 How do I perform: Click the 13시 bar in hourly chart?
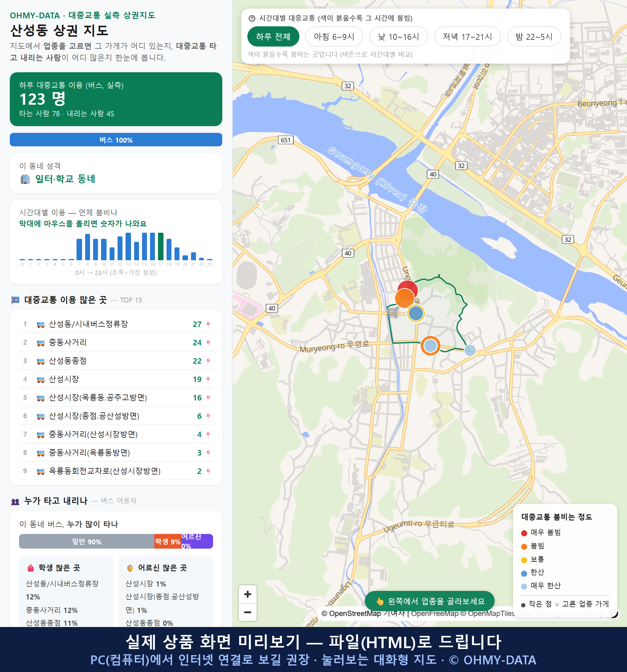(128, 246)
